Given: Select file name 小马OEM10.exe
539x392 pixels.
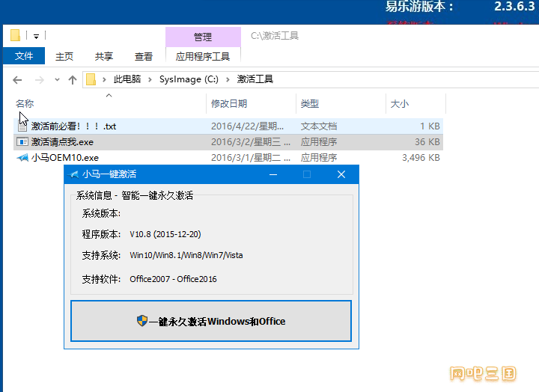Looking at the screenshot, I should pyautogui.click(x=65, y=158).
